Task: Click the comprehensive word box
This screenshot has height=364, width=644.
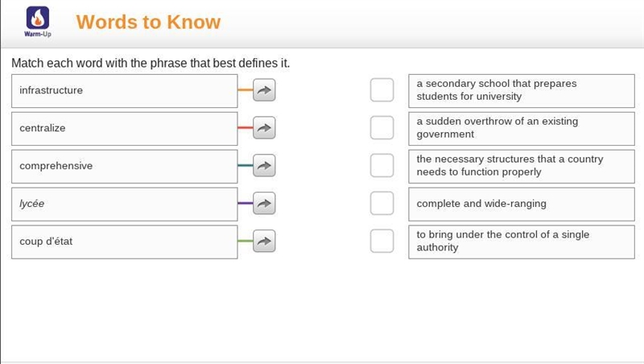Action: coord(125,167)
